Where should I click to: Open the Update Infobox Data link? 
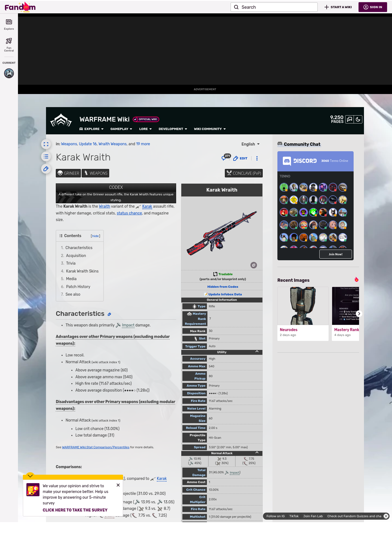tap(225, 294)
